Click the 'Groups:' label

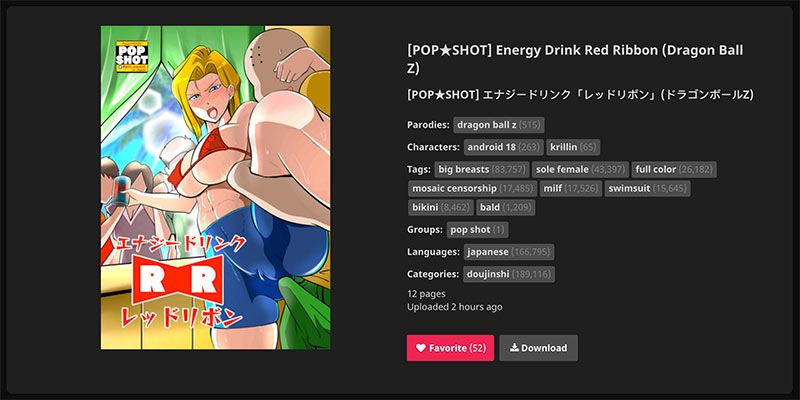424,230
